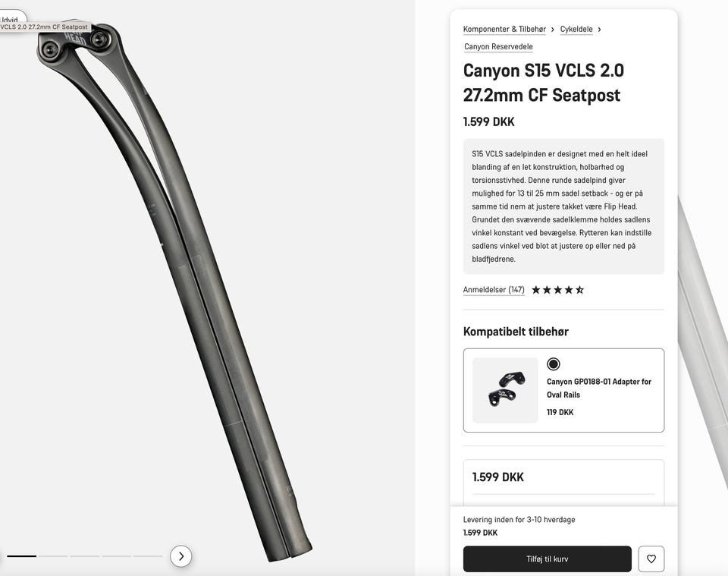The height and width of the screenshot is (576, 728).
Task: Click the next image arrow button
Action: (180, 556)
